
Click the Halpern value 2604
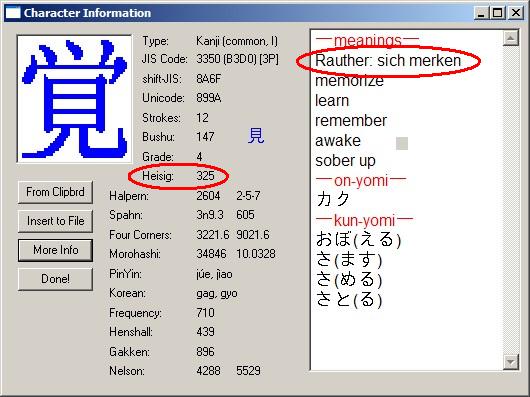[208, 196]
